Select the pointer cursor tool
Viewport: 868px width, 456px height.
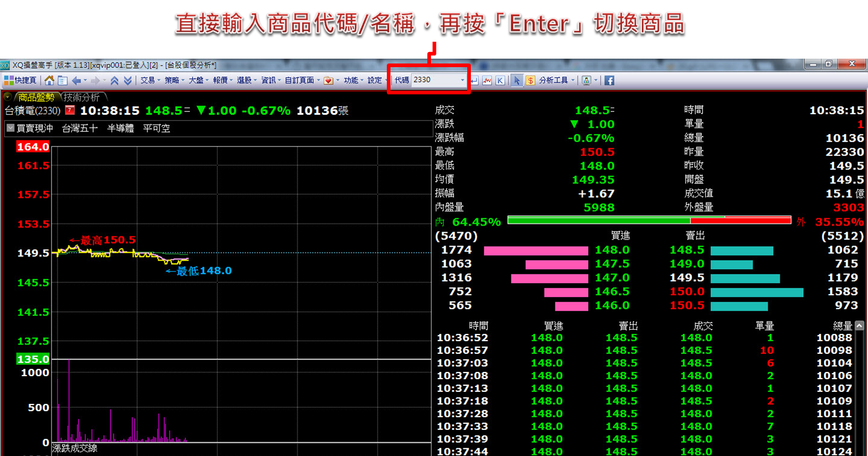tap(516, 80)
